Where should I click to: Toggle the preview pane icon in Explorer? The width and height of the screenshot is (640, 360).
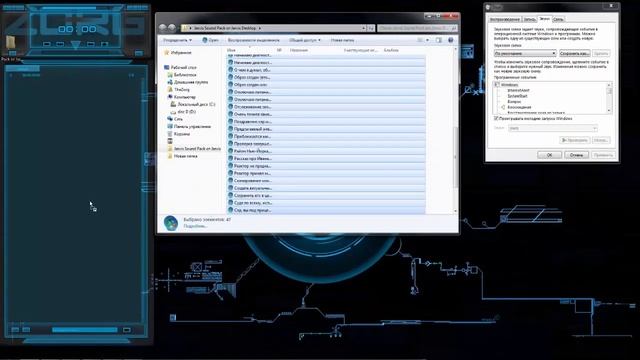439,40
